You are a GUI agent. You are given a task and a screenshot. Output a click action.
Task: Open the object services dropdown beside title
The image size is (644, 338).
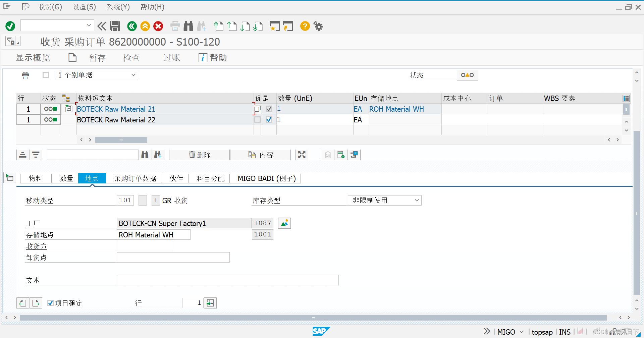(x=13, y=41)
